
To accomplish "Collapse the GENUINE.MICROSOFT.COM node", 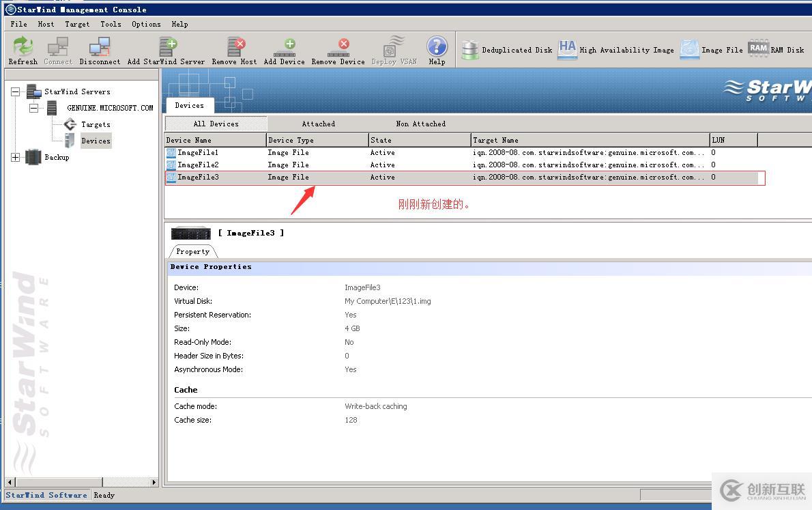I will coord(33,108).
